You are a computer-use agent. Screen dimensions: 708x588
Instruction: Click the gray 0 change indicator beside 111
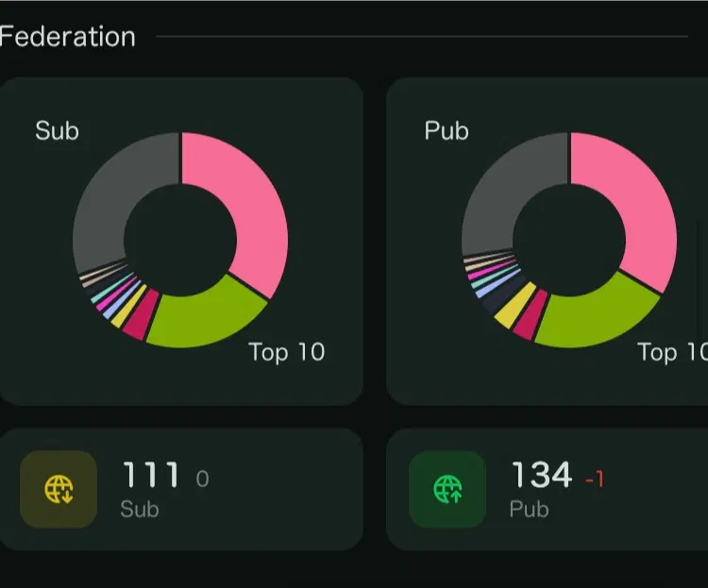click(202, 480)
